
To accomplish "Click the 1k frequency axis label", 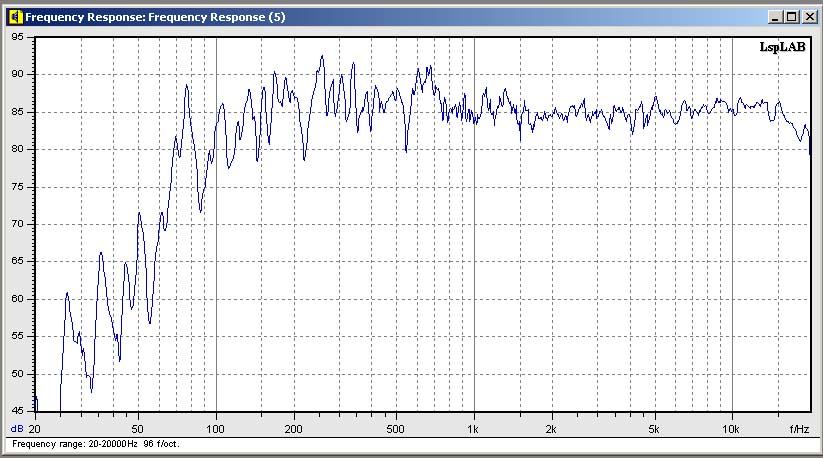I will (x=473, y=429).
